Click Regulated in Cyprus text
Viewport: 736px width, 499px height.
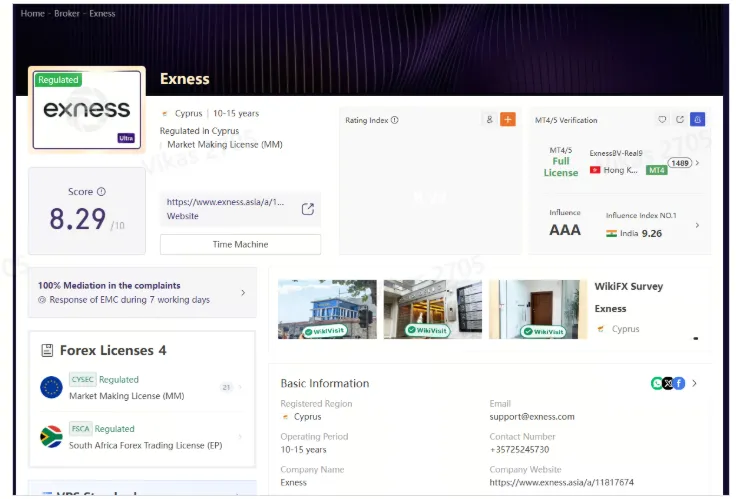199,131
